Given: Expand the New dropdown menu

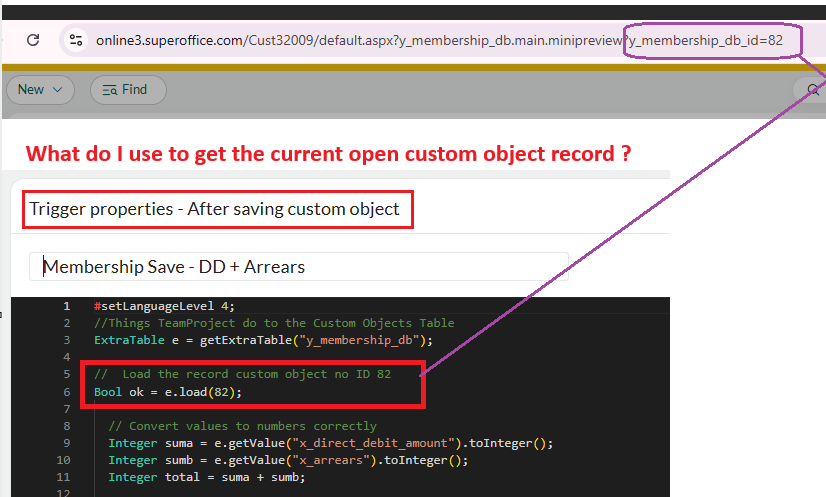Looking at the screenshot, I should pyautogui.click(x=40, y=90).
